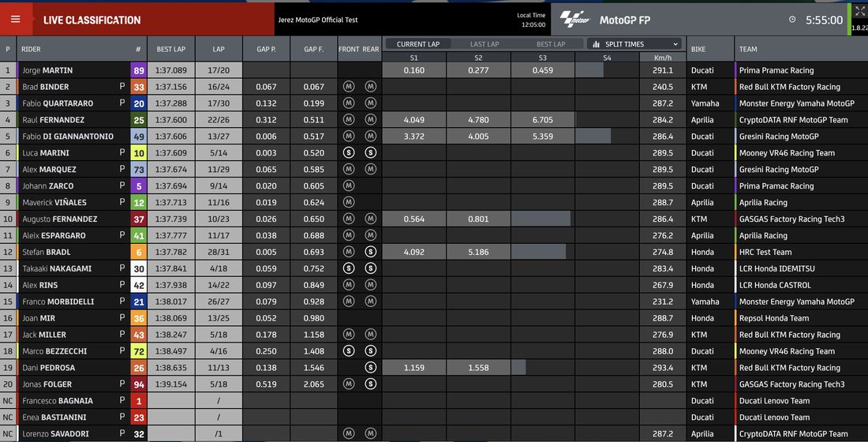The width and height of the screenshot is (868, 442).
Task: Click Takaaki Nakagami's front tyre icon
Action: (349, 268)
